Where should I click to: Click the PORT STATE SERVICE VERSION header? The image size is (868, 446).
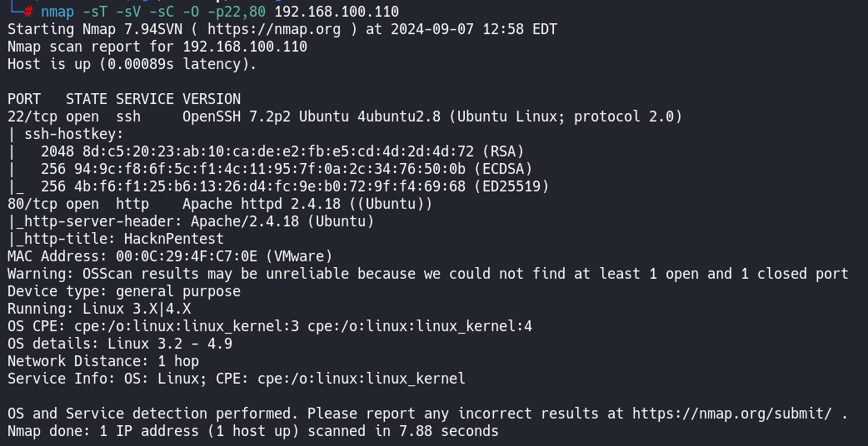pyautogui.click(x=123, y=99)
